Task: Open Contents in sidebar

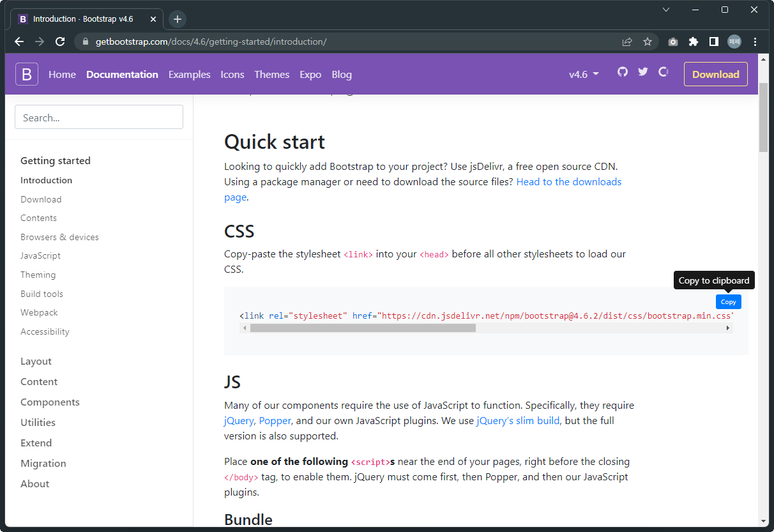Action: point(38,218)
